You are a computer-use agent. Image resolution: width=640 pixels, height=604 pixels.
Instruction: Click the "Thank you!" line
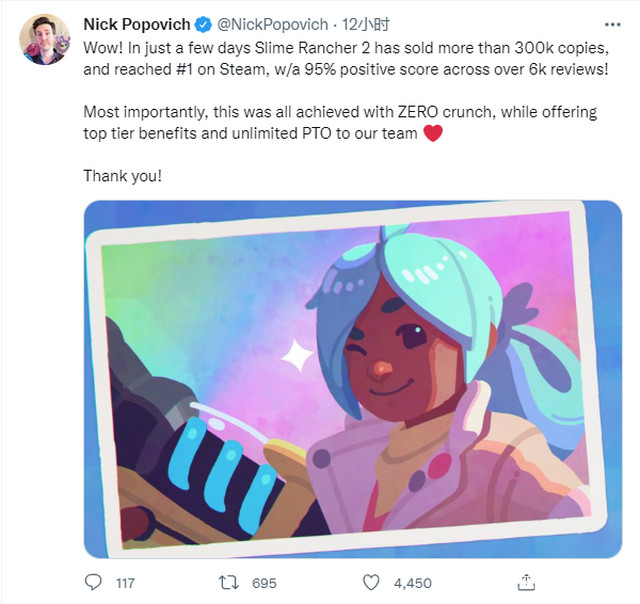click(x=122, y=175)
